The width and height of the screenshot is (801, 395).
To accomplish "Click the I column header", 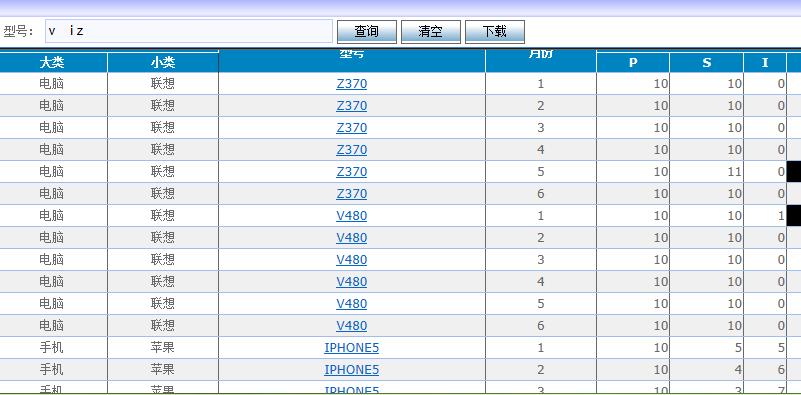I will pyautogui.click(x=765, y=62).
